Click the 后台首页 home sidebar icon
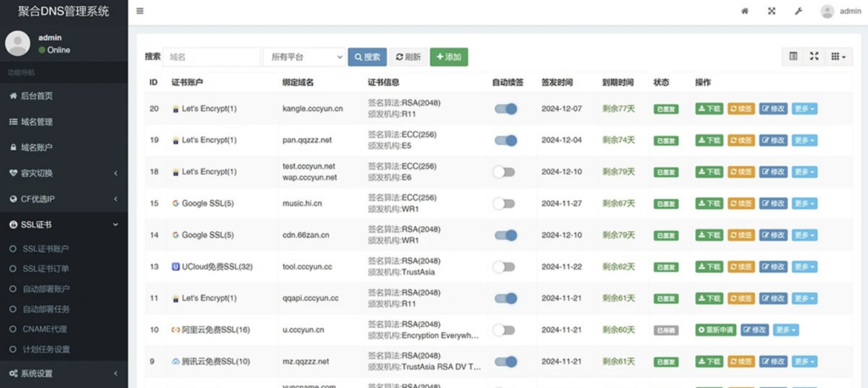 pyautogui.click(x=13, y=96)
